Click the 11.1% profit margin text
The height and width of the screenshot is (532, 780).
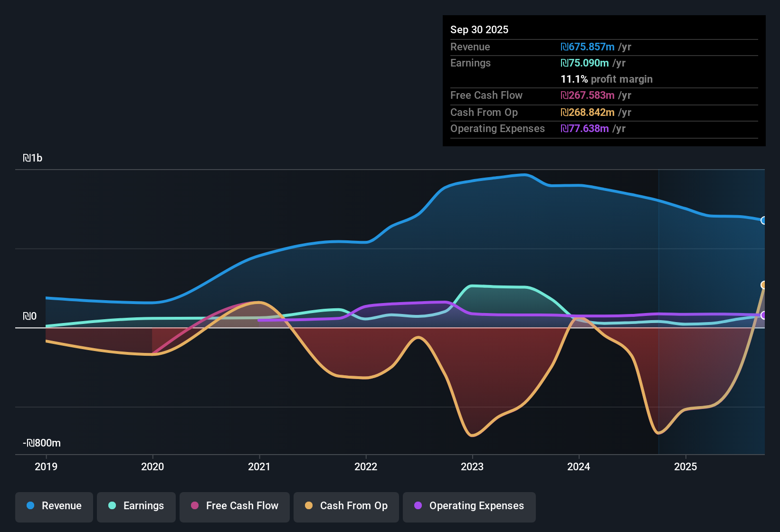point(607,79)
